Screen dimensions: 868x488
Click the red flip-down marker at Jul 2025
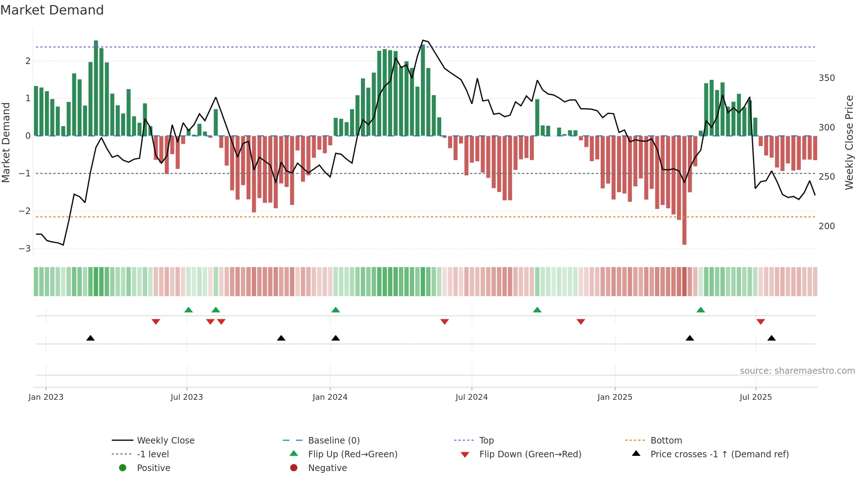tap(761, 322)
